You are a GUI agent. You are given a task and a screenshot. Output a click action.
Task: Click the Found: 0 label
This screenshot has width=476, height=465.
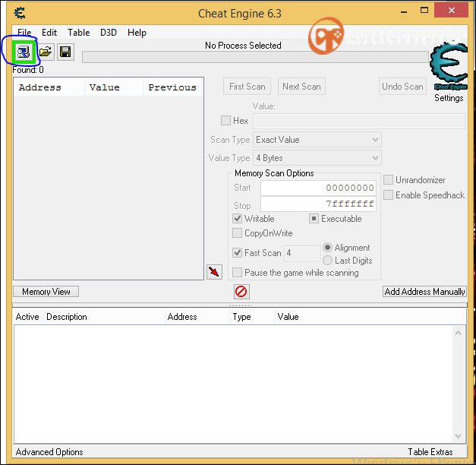tap(28, 70)
